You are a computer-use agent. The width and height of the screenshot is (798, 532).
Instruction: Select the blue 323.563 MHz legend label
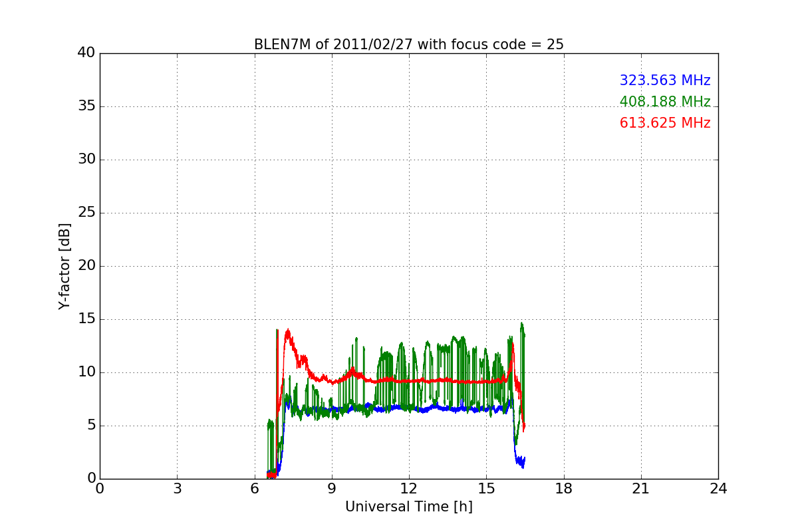[x=665, y=80]
